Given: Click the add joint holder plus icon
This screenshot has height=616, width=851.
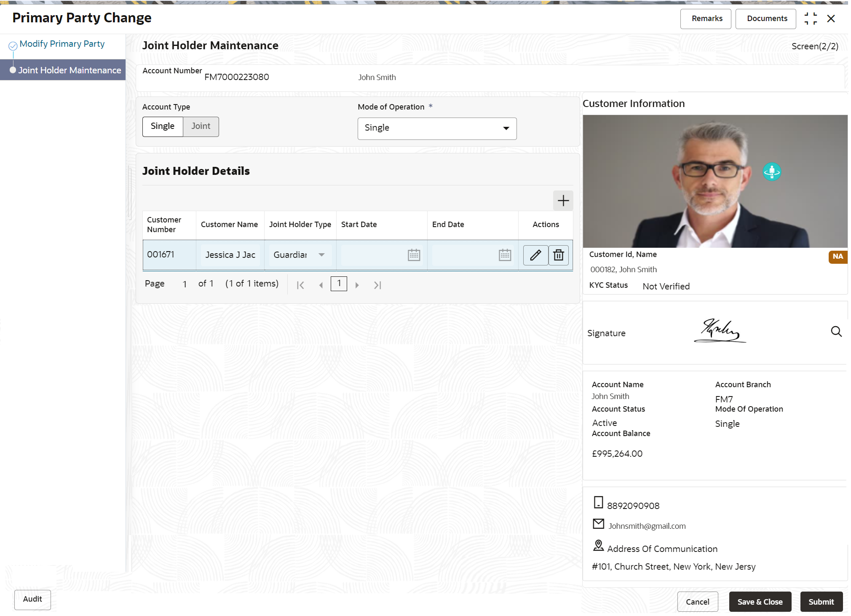Looking at the screenshot, I should 563,201.
